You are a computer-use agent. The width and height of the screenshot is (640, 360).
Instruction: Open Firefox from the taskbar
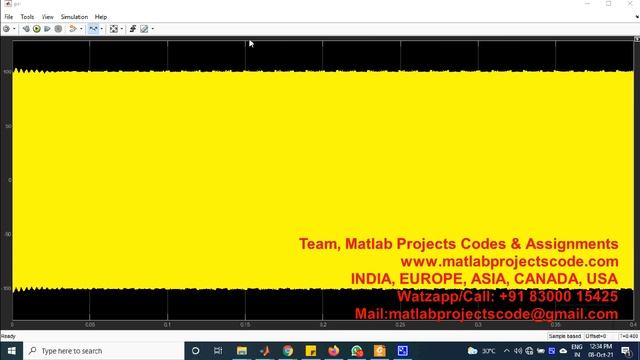333,351
